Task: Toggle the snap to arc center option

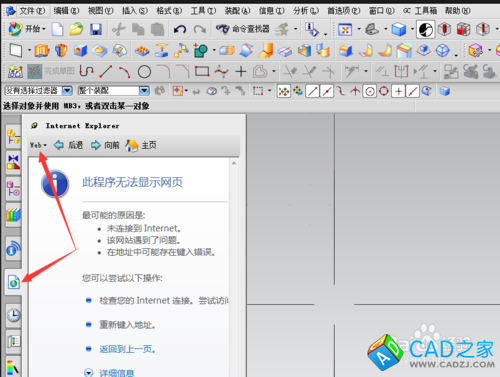Action: 369,91
